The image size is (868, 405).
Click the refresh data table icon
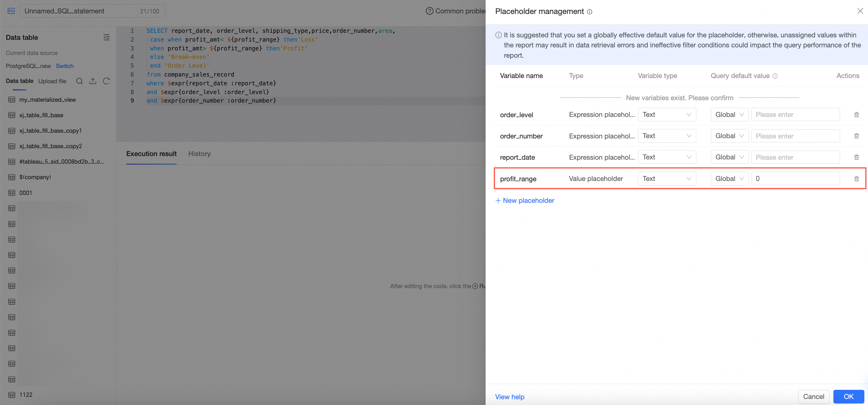(x=106, y=81)
